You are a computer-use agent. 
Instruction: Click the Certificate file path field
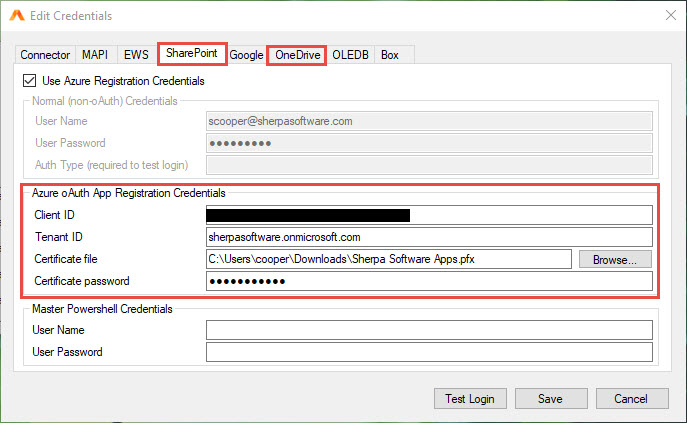388,259
